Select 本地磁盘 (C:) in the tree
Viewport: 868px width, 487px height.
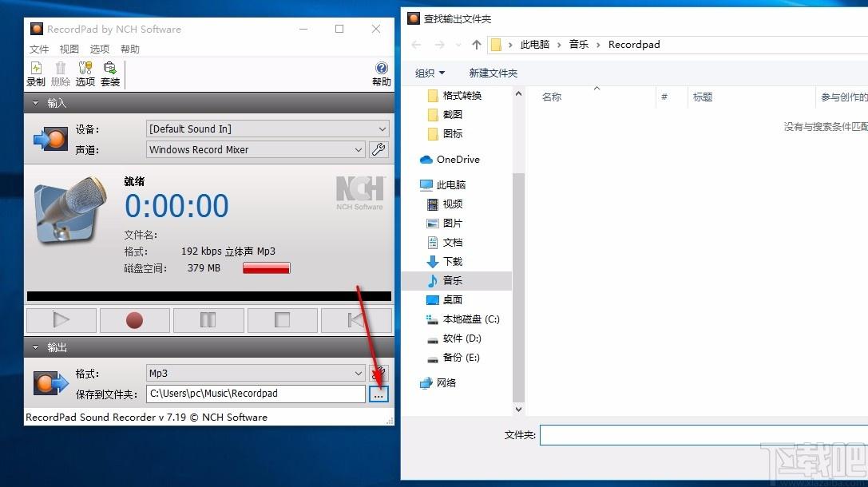tap(463, 319)
